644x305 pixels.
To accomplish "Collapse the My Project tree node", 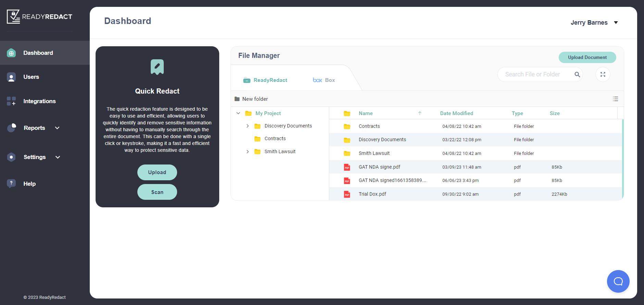I will pyautogui.click(x=238, y=113).
